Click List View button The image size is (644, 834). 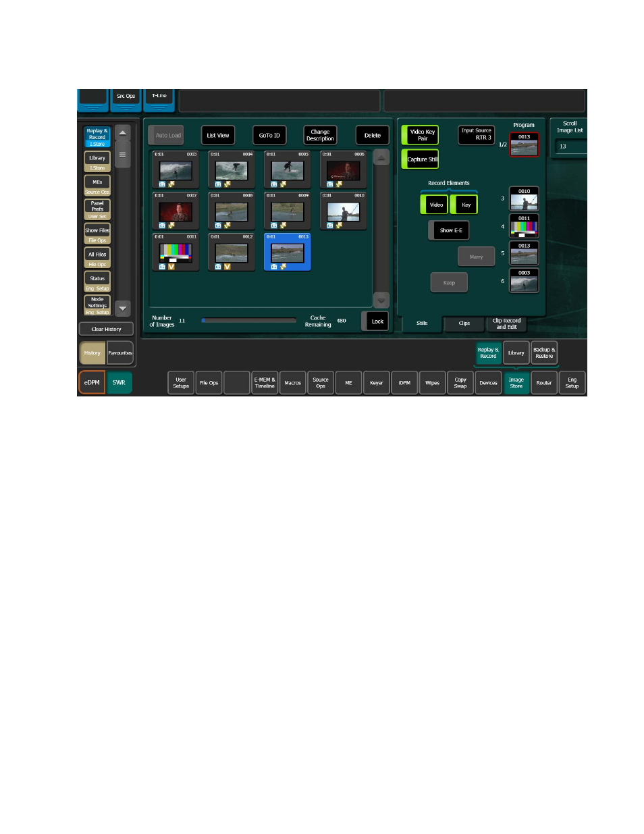[x=218, y=135]
